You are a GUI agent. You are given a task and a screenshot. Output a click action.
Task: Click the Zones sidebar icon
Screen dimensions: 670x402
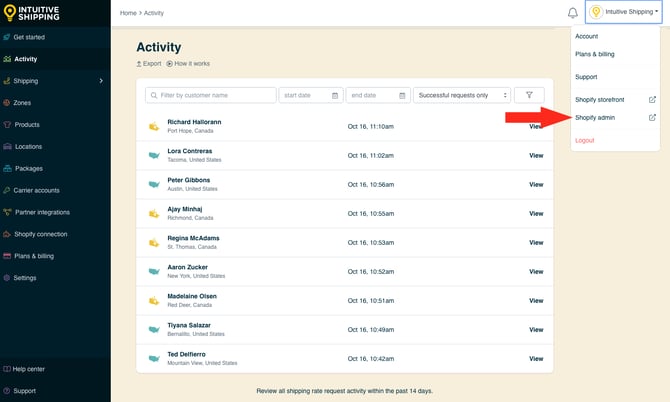pos(7,103)
